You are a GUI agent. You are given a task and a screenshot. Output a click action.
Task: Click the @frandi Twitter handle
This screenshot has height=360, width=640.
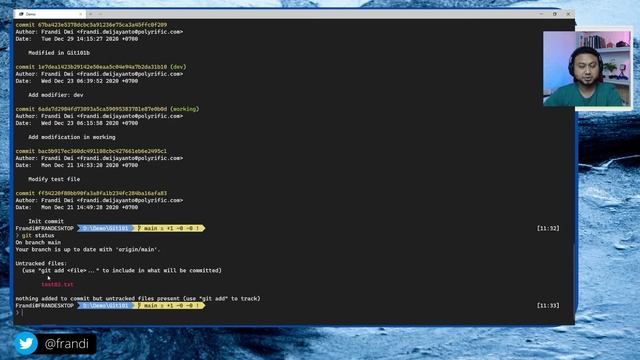67,344
